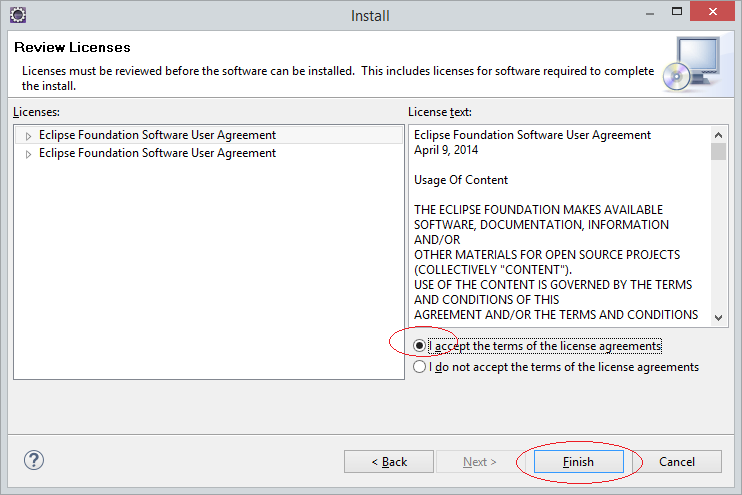Close the Install window with red X

click(712, 11)
